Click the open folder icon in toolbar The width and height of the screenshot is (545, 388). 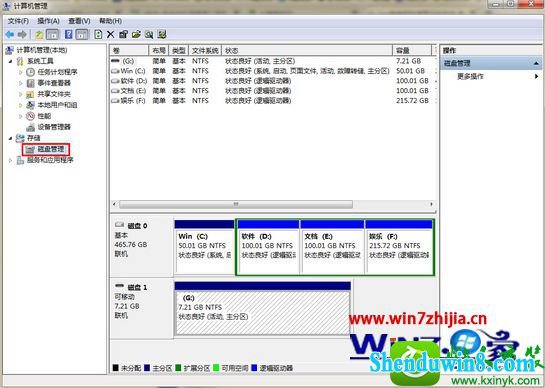[136, 34]
